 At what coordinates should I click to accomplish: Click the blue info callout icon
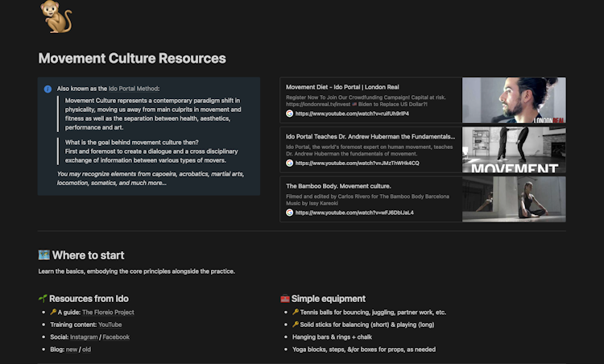48,89
